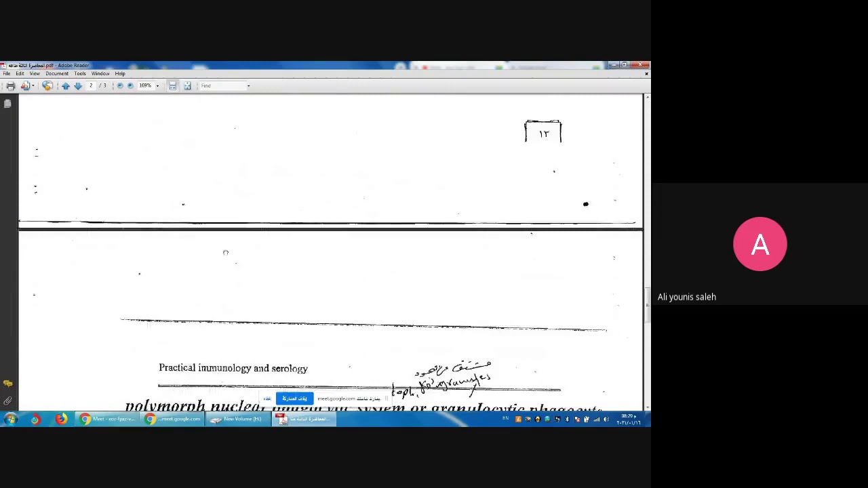Click the Windows Start button
The width and height of the screenshot is (868, 488).
pyautogui.click(x=10, y=420)
